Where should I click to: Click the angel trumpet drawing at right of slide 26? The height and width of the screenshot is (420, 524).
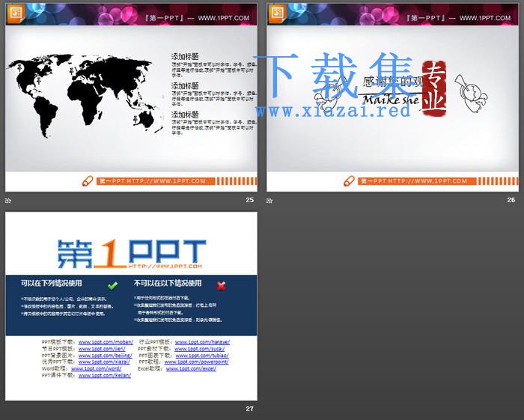point(471,93)
